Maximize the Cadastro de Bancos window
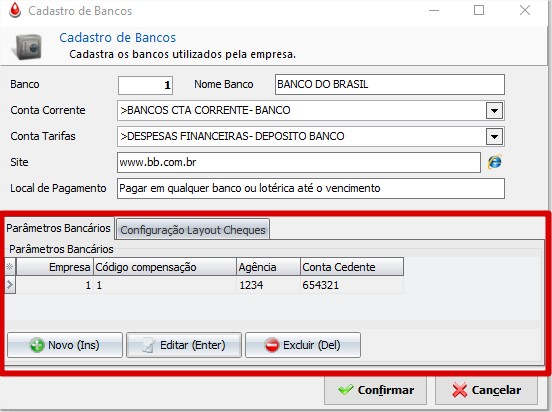Image resolution: width=552 pixels, height=412 pixels. (479, 10)
